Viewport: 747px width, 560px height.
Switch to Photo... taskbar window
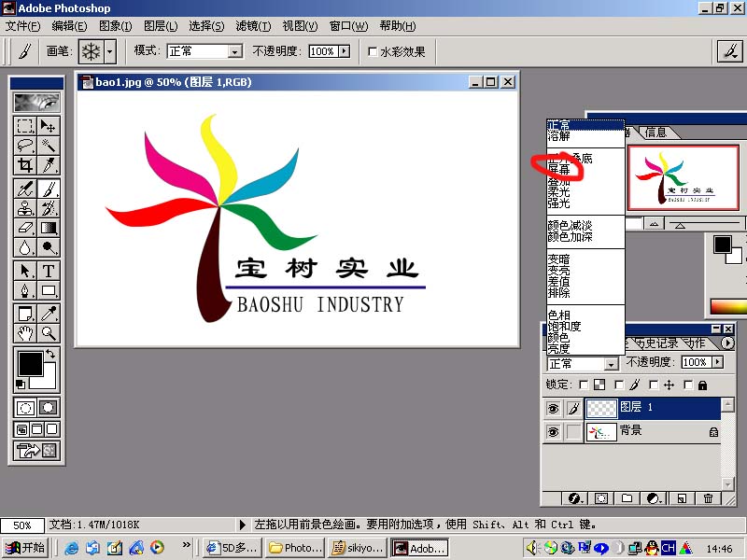pyautogui.click(x=295, y=548)
